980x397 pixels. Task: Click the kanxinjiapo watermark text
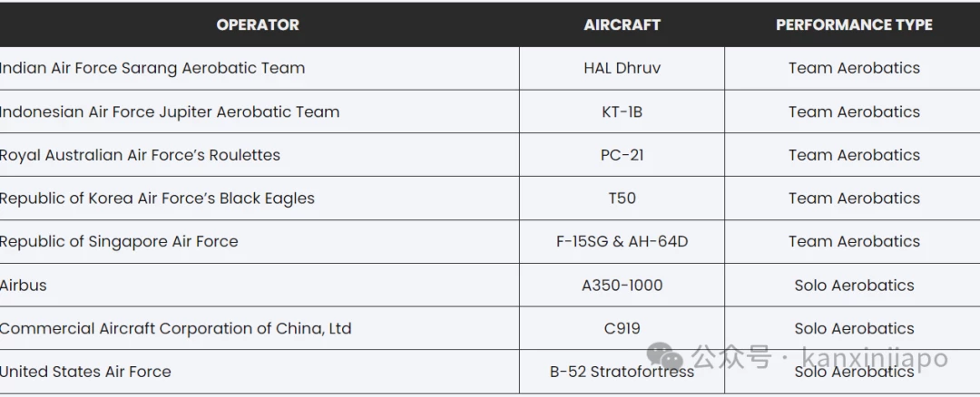pos(874,358)
